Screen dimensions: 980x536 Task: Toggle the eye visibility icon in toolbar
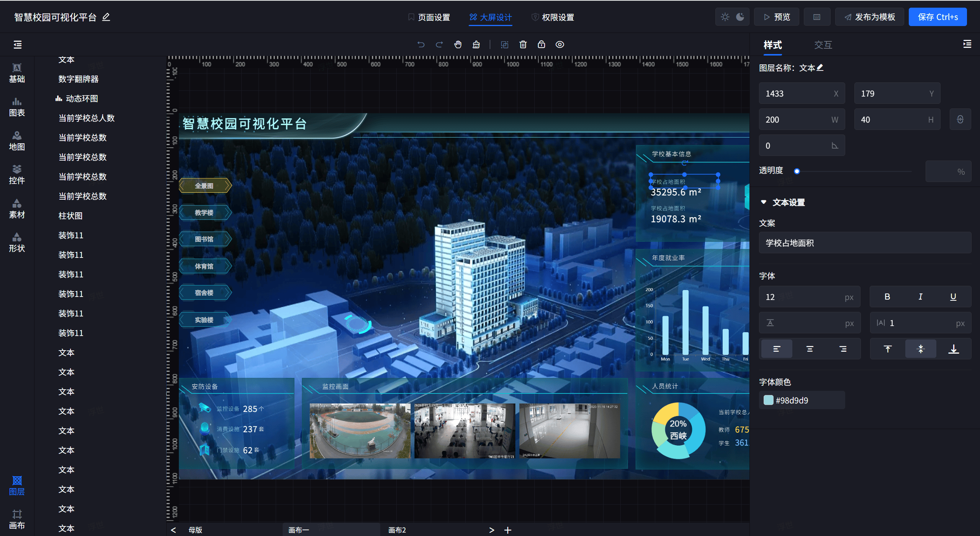pyautogui.click(x=560, y=44)
